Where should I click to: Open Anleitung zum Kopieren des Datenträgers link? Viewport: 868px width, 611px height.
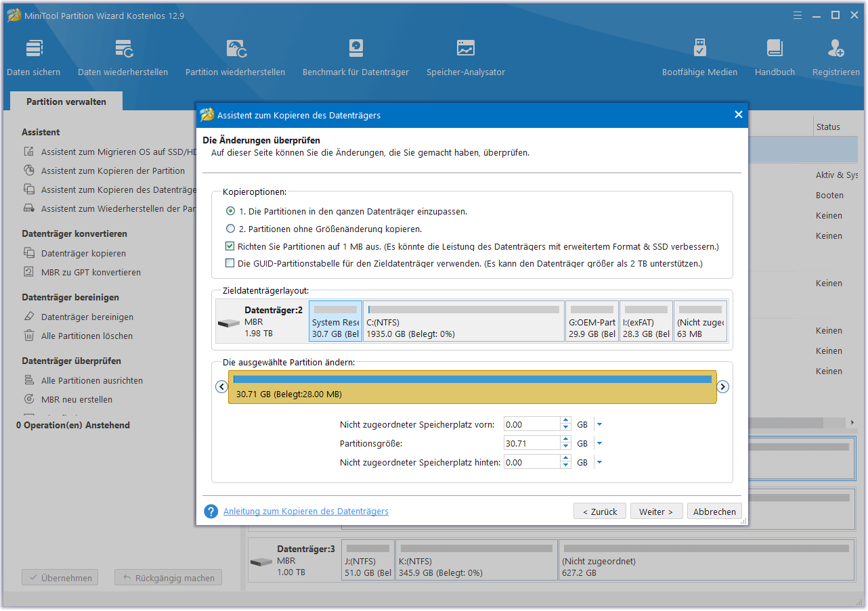point(306,512)
